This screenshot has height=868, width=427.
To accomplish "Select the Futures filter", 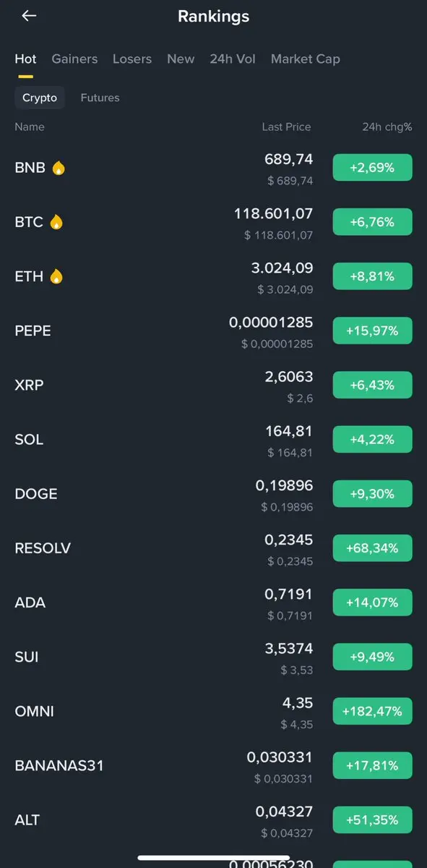I will (x=100, y=98).
